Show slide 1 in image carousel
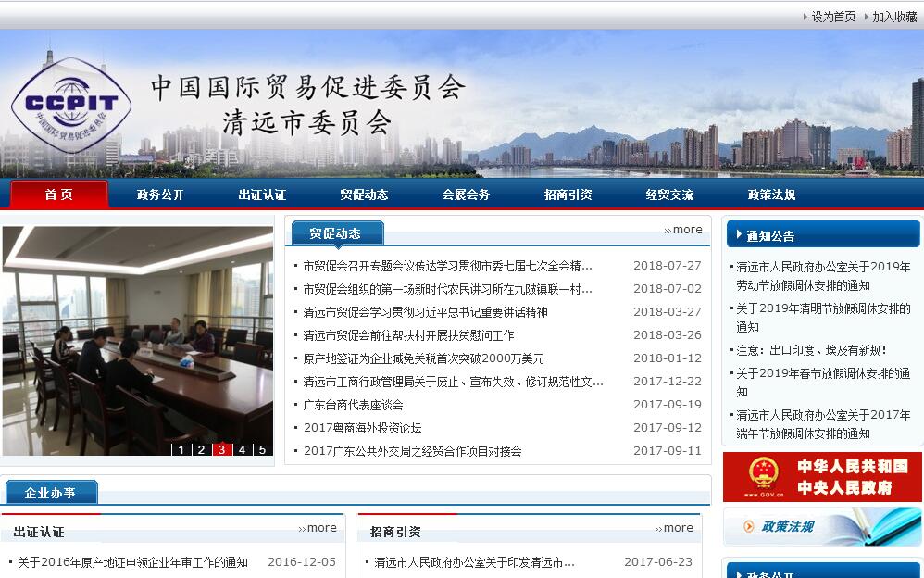 pyautogui.click(x=181, y=450)
